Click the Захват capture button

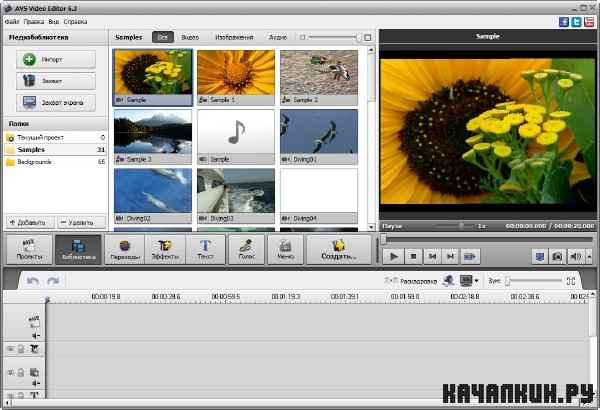coord(56,81)
